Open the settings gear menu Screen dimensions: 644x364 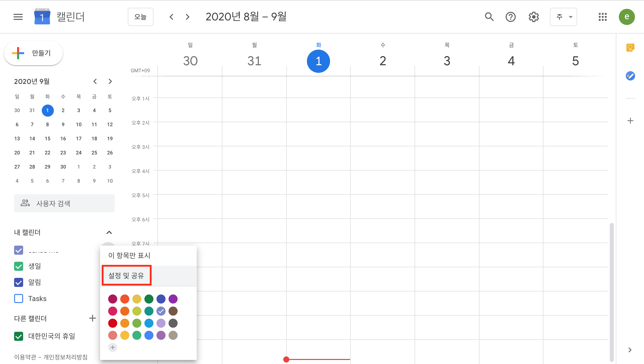point(534,17)
